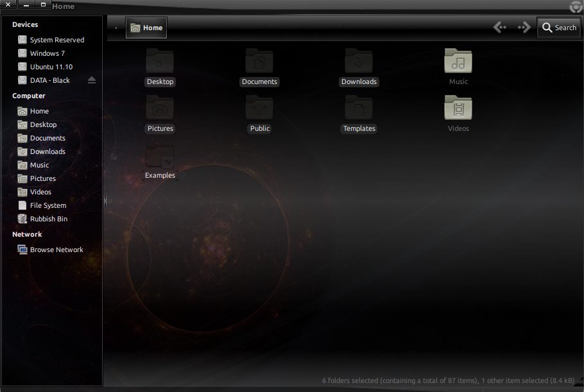The image size is (584, 392).
Task: Click the Public label text
Action: (260, 128)
